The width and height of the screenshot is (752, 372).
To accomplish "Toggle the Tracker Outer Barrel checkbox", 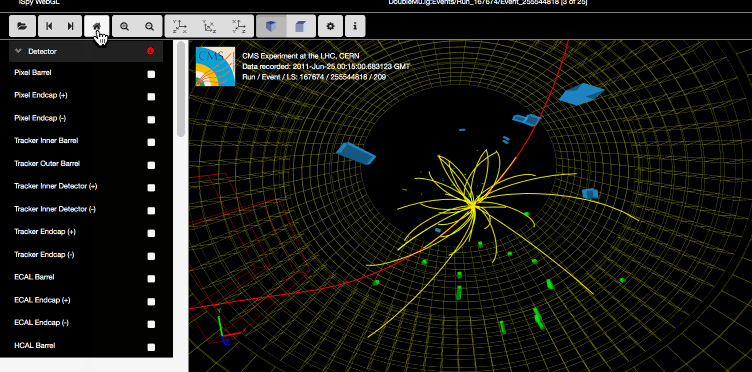I will [151, 165].
